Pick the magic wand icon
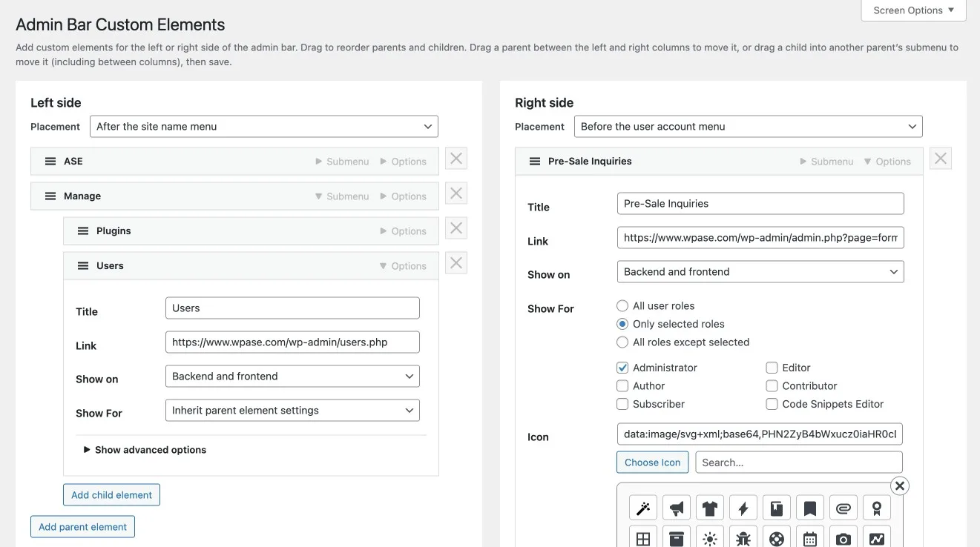Image resolution: width=980 pixels, height=547 pixels. click(643, 508)
